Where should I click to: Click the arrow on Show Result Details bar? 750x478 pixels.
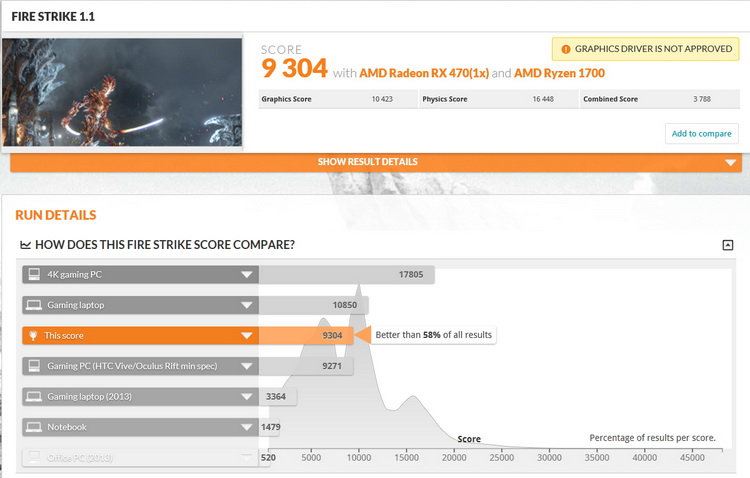point(730,163)
